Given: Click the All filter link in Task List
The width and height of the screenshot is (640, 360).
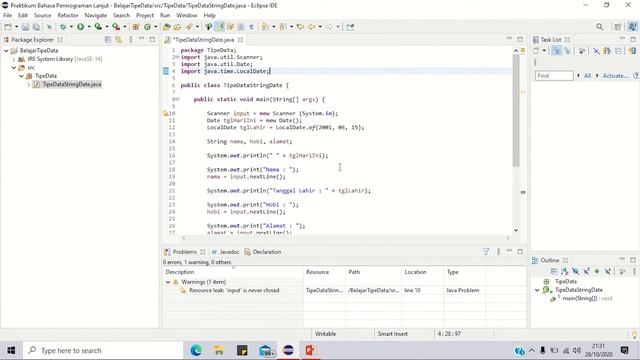Looking at the screenshot, I should (587, 76).
